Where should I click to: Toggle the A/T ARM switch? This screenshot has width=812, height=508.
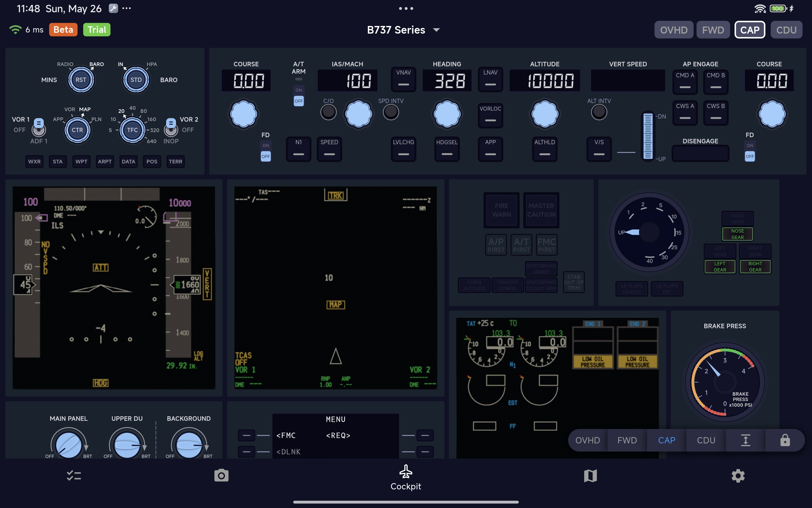(x=299, y=96)
